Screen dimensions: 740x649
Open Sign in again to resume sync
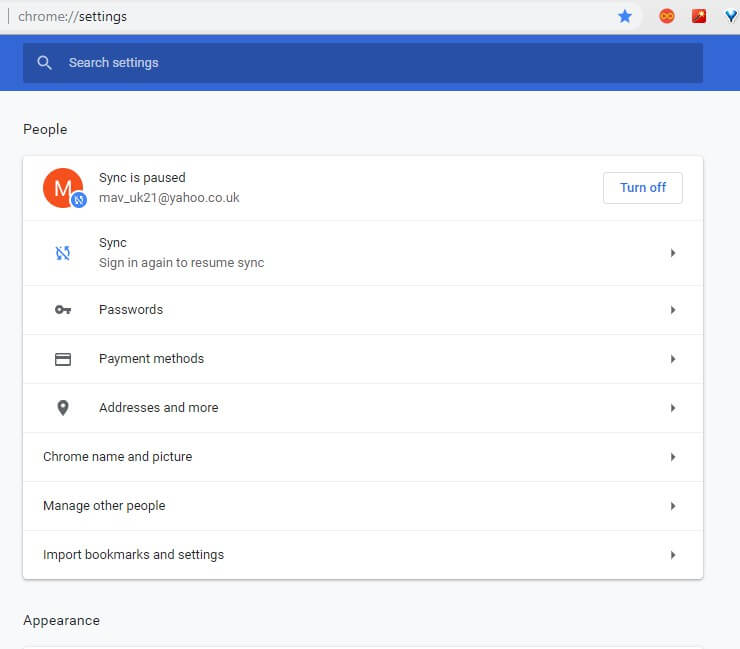click(181, 263)
